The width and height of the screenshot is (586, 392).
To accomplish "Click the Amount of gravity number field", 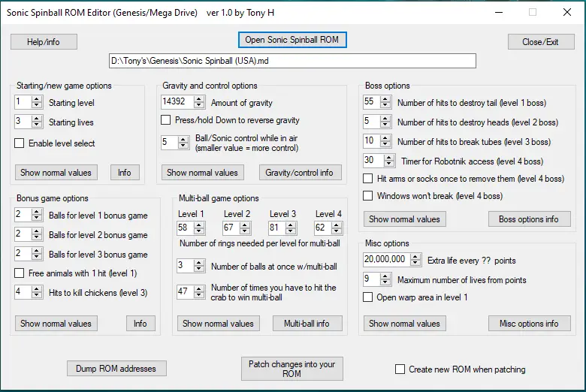I will tap(178, 102).
